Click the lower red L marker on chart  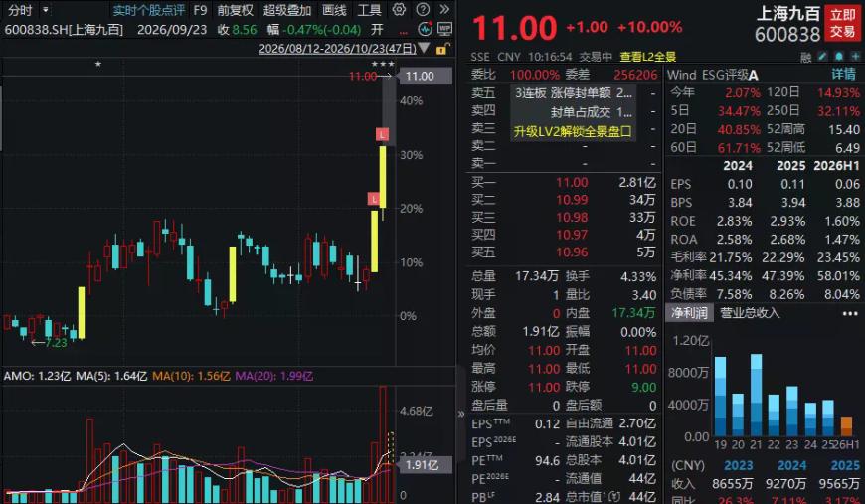click(x=375, y=198)
